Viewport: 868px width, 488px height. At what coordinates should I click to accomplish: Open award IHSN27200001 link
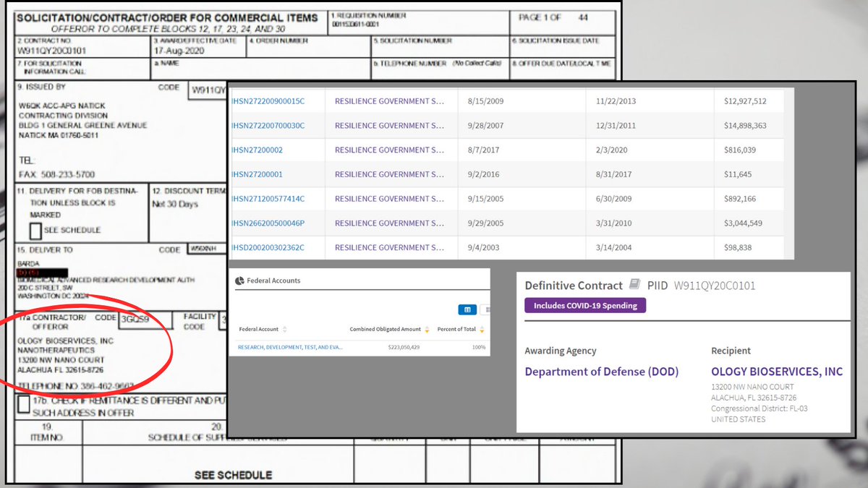pos(257,174)
